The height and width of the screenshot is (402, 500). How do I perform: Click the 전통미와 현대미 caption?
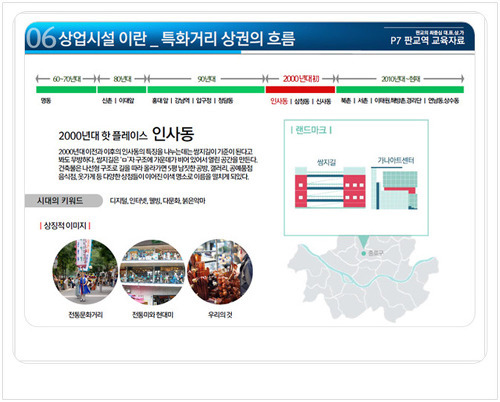click(x=153, y=315)
